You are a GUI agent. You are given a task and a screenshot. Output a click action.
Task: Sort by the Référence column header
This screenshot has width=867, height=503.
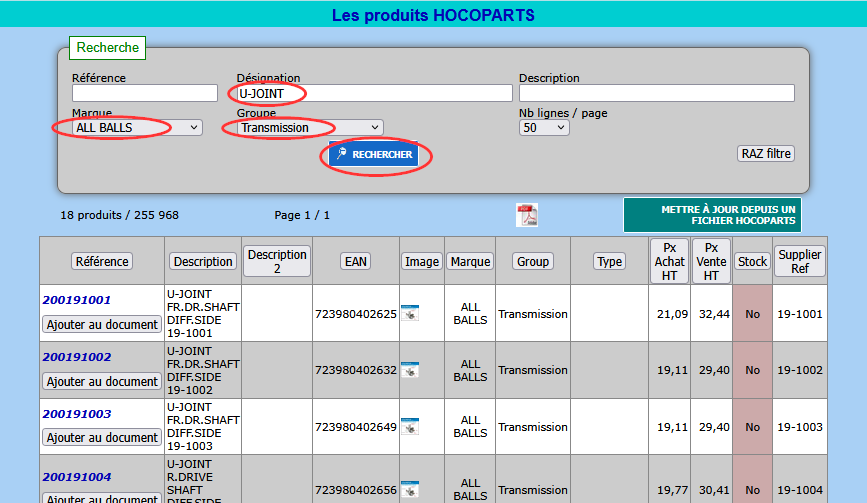(102, 261)
